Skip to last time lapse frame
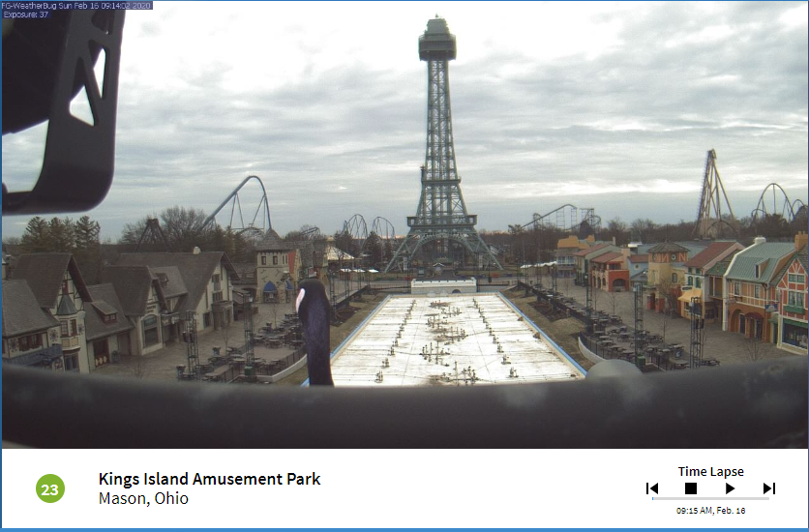 pyautogui.click(x=768, y=488)
